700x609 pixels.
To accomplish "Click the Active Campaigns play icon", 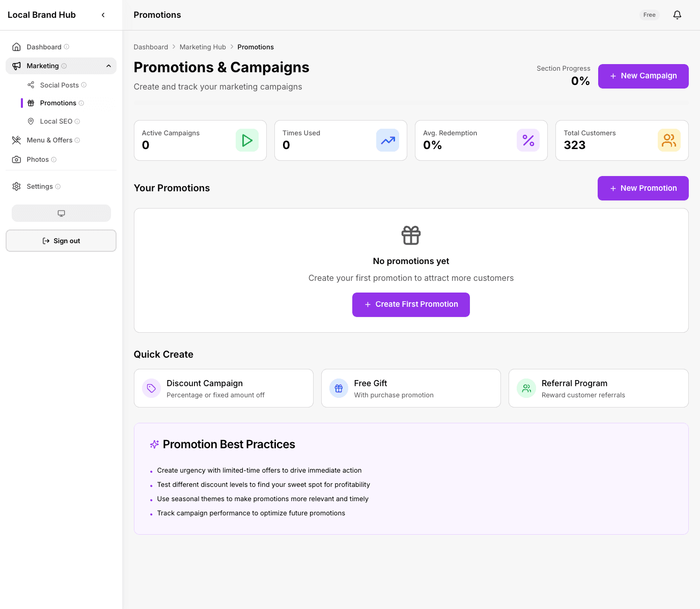I will [x=247, y=140].
